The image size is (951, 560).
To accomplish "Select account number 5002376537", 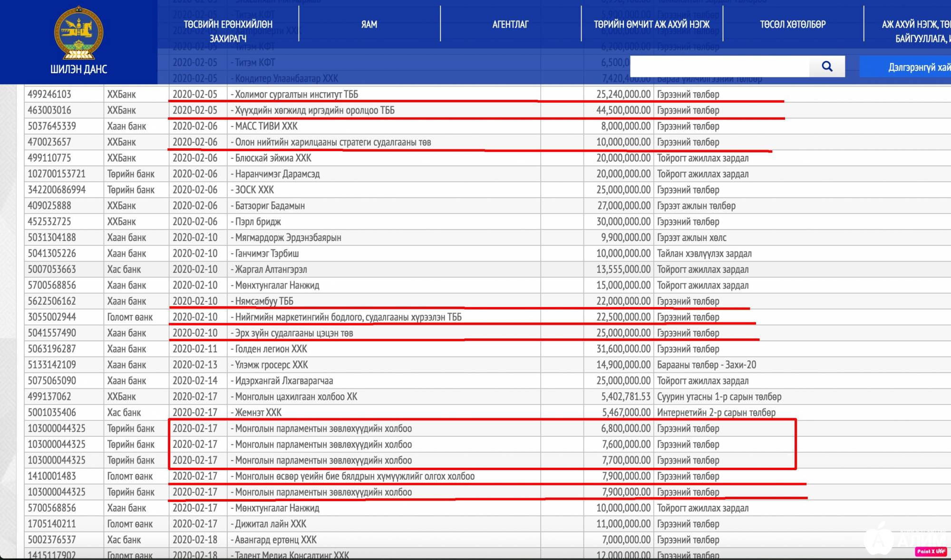I will click(52, 540).
